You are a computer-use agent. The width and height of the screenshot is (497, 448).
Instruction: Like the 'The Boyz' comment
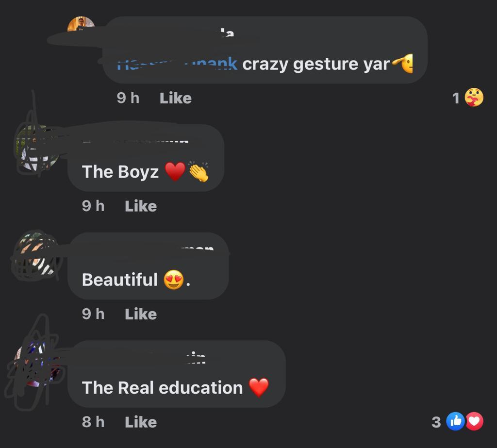pos(141,206)
